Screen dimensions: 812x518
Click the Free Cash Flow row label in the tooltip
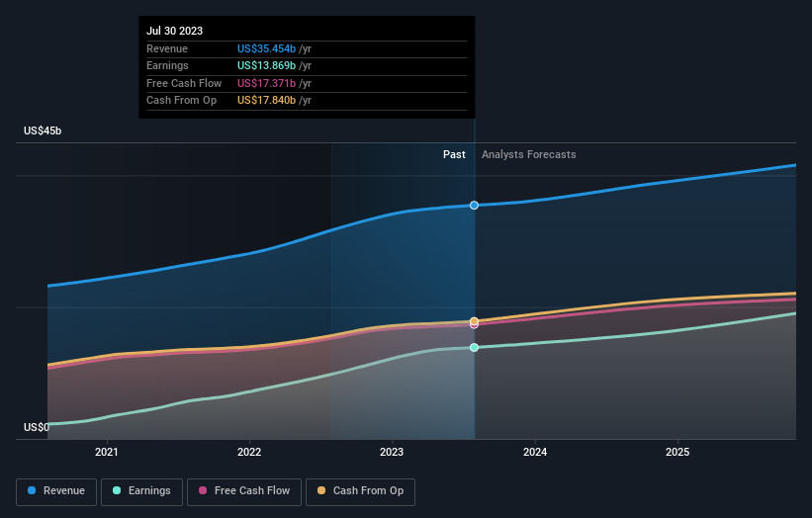pos(184,83)
